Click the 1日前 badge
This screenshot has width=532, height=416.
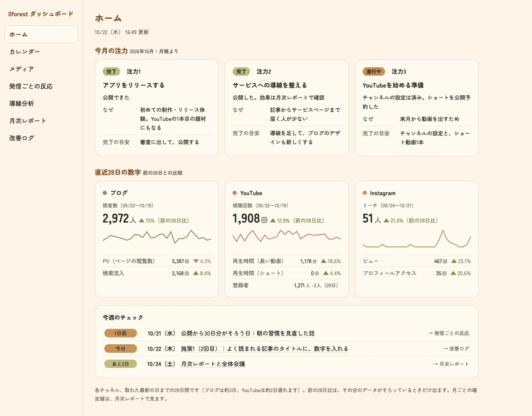[121, 333]
